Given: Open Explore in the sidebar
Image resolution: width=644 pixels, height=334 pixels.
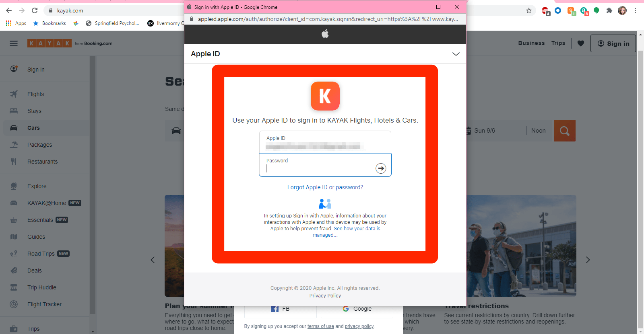Looking at the screenshot, I should tap(45, 186).
